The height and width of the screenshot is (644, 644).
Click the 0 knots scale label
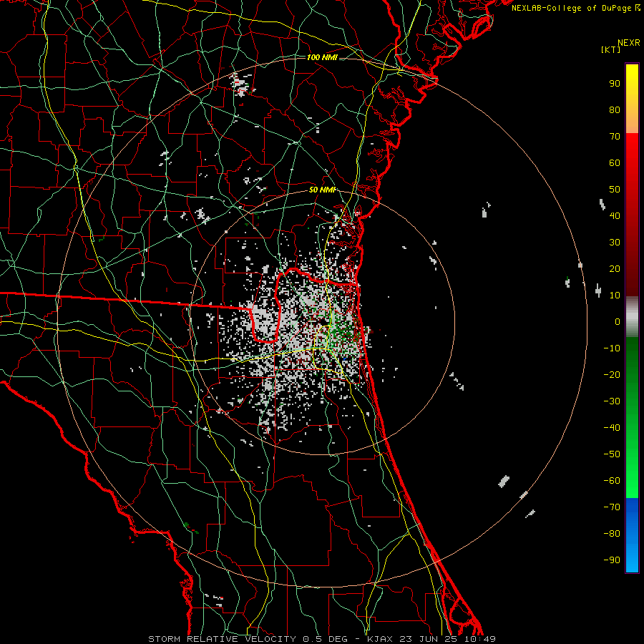click(x=618, y=322)
